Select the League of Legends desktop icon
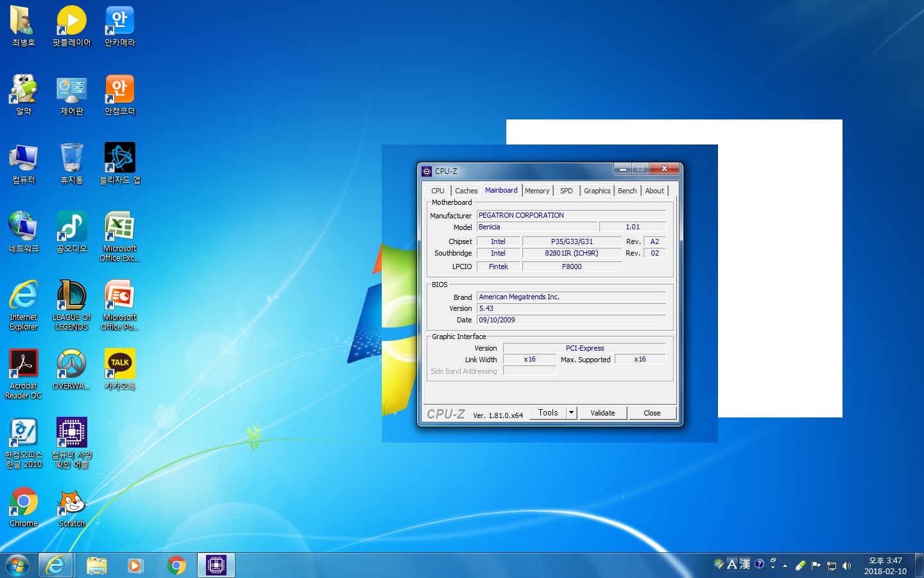The width and height of the screenshot is (924, 578). pyautogui.click(x=71, y=305)
